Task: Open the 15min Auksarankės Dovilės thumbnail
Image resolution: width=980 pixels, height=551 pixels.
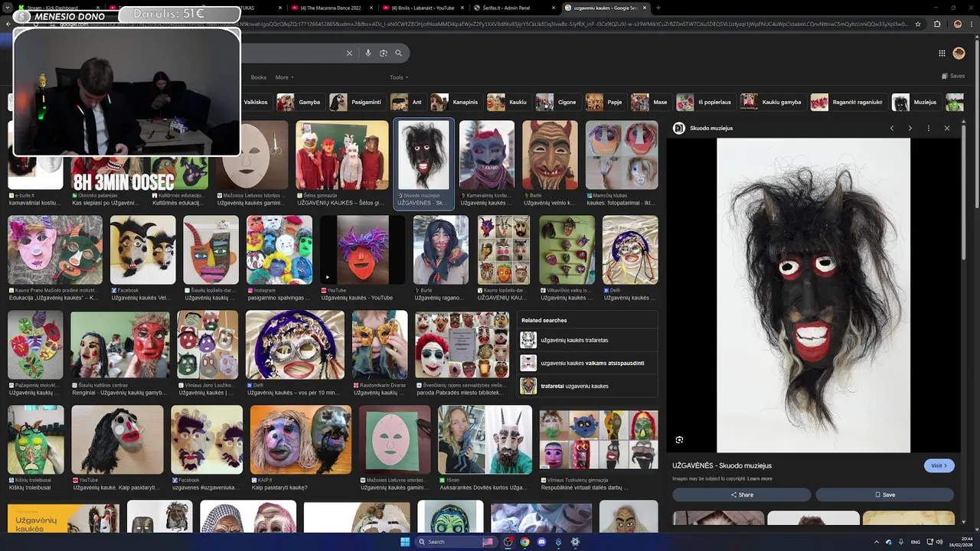Action: (x=485, y=440)
